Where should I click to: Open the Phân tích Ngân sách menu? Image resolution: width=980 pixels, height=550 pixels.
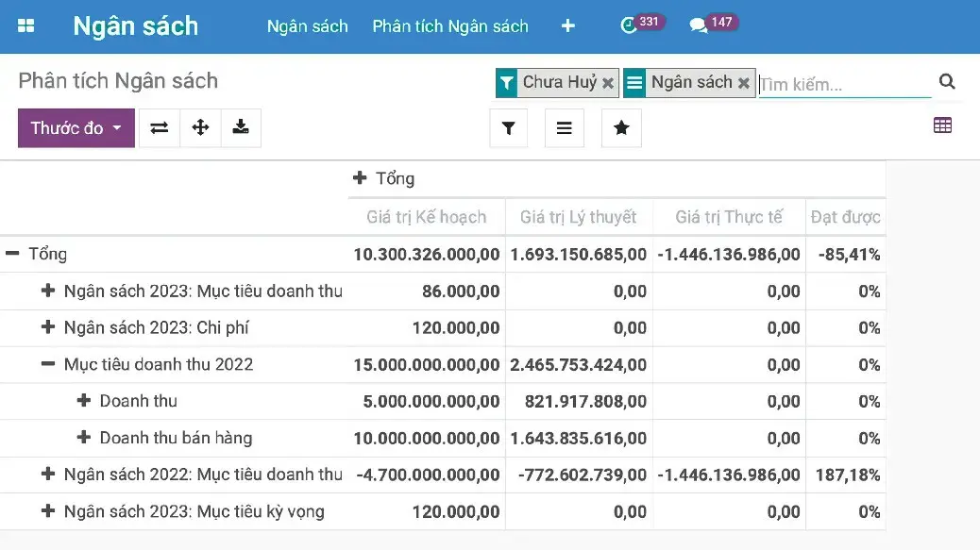coord(449,26)
